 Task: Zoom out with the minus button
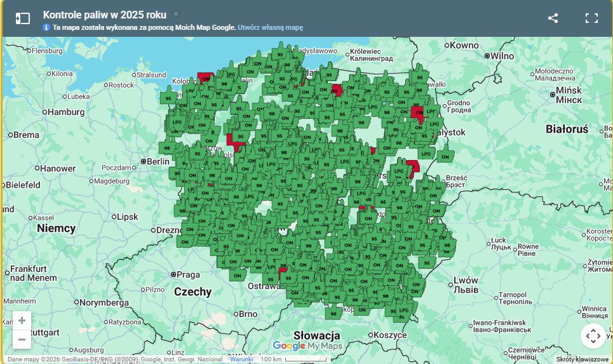pos(22,339)
